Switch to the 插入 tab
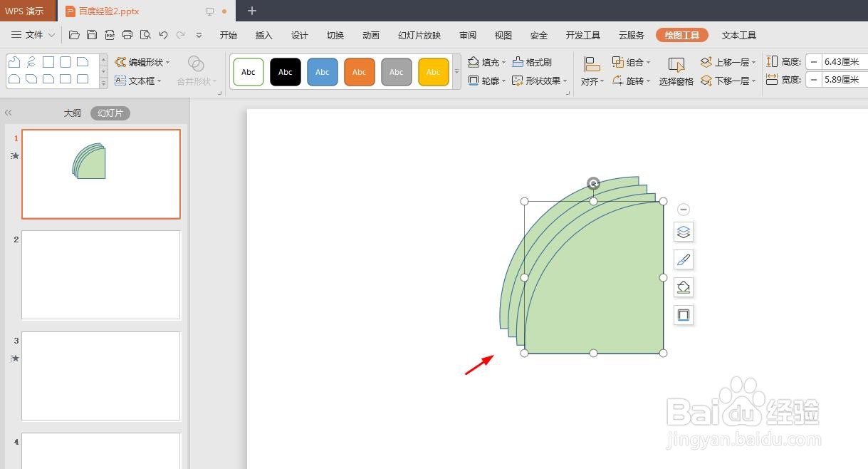 pyautogui.click(x=264, y=36)
